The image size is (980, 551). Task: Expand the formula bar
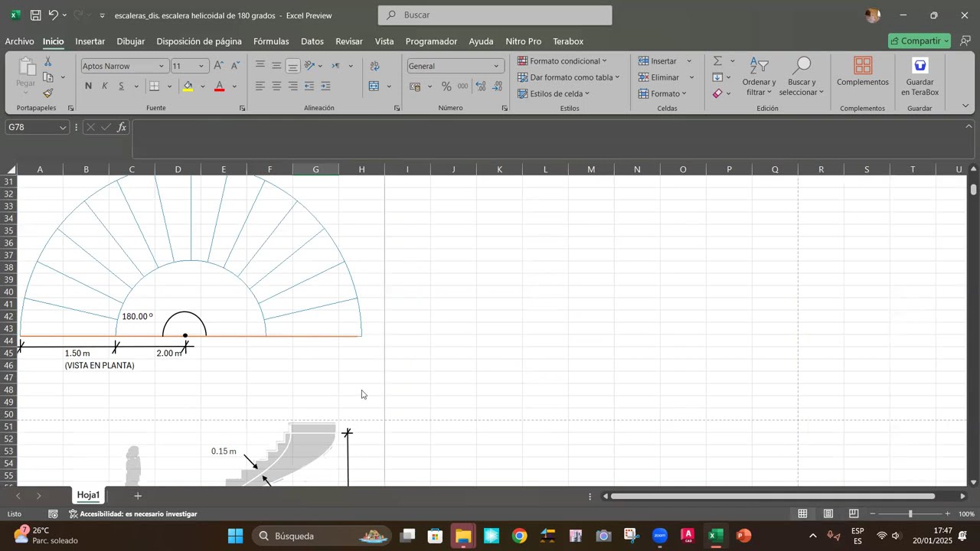point(969,127)
